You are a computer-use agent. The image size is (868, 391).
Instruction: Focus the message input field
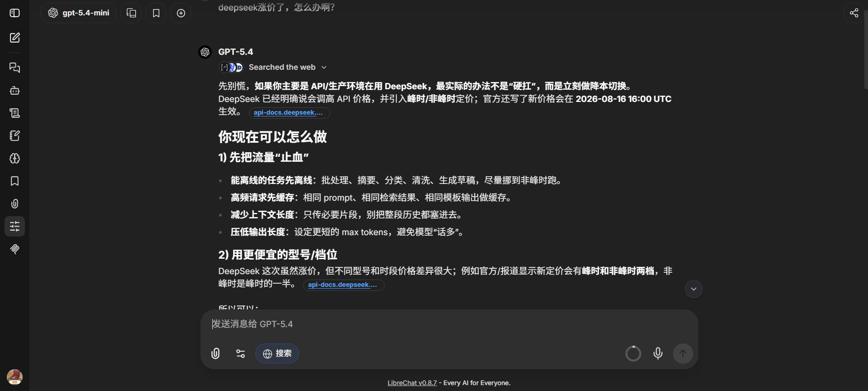449,324
